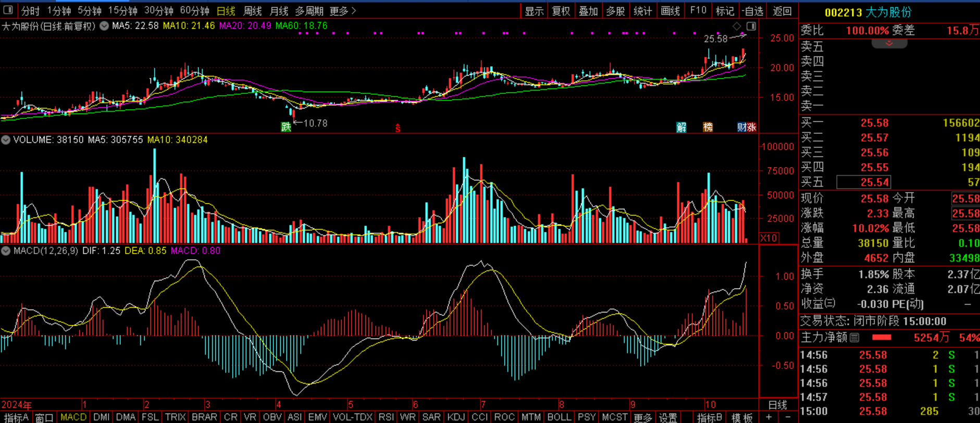Select the DMI indicator
The height and width of the screenshot is (423, 980).
tap(101, 417)
